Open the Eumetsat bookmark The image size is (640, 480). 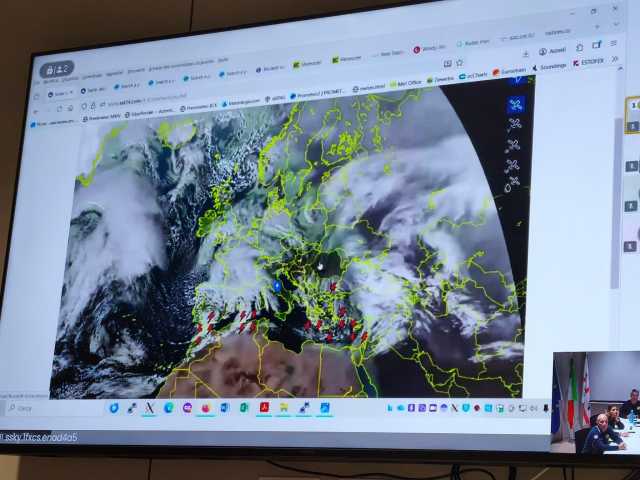point(512,72)
